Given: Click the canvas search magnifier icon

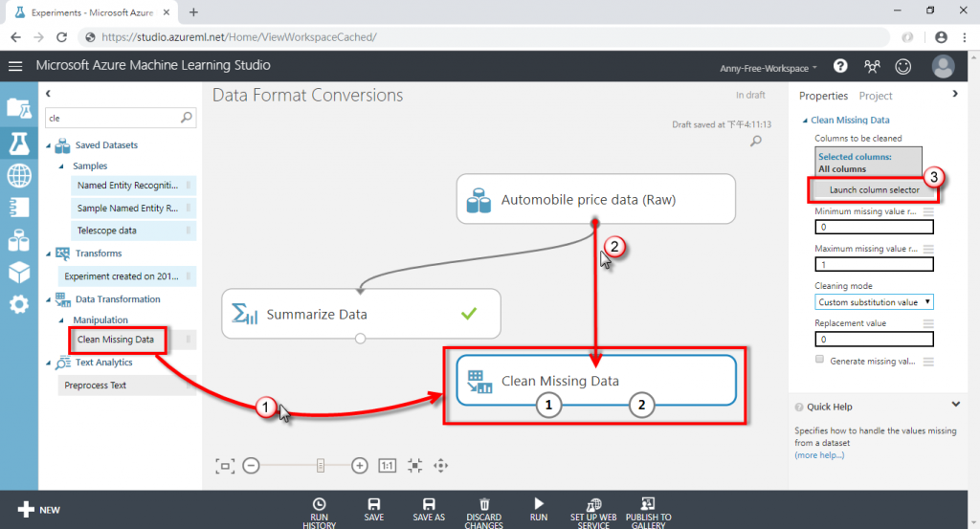Looking at the screenshot, I should point(756,142).
